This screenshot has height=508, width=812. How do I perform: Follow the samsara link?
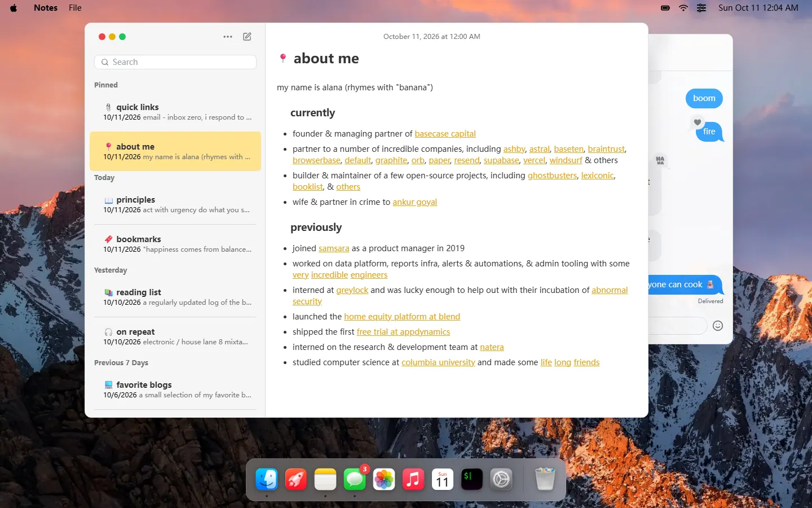334,248
